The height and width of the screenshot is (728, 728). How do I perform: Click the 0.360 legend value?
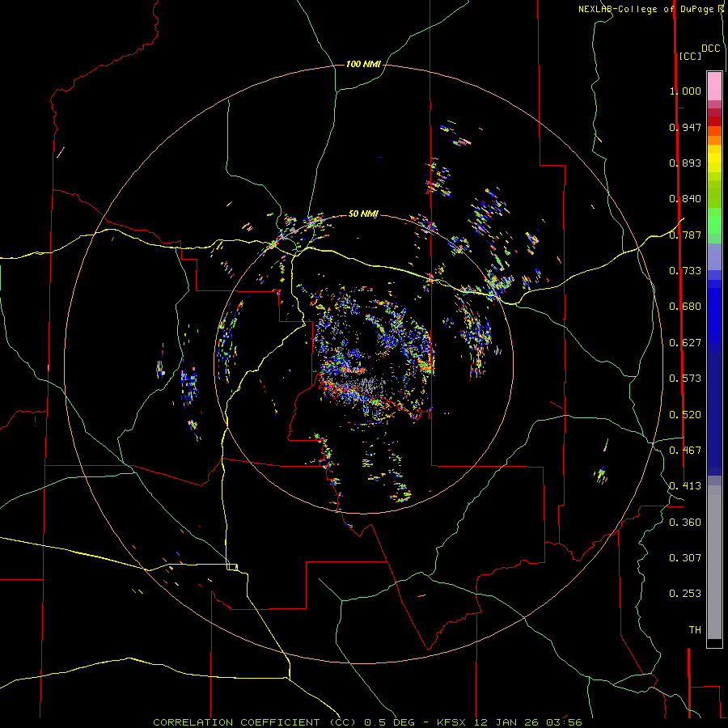[x=685, y=523]
